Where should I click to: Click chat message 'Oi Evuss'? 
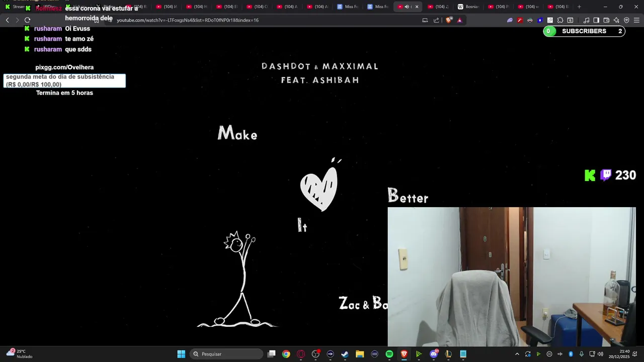pos(77,29)
